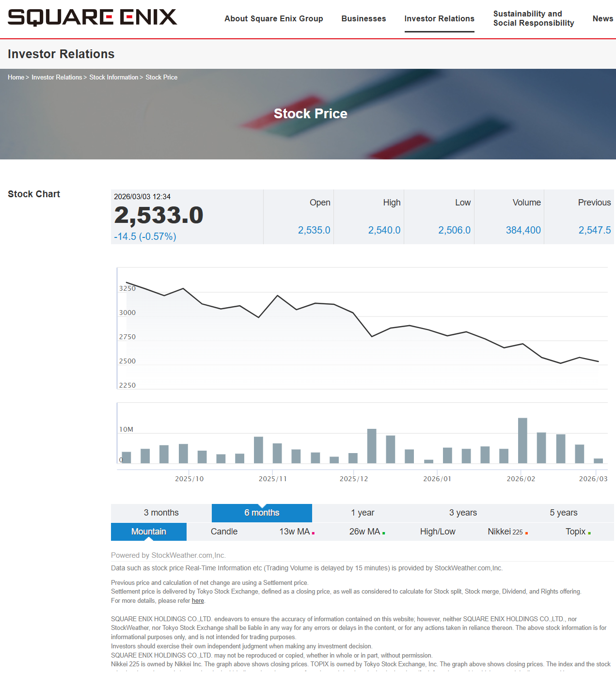Screen dimensions: 616x675
Task: Open the 'here' settlement price link
Action: click(x=198, y=601)
